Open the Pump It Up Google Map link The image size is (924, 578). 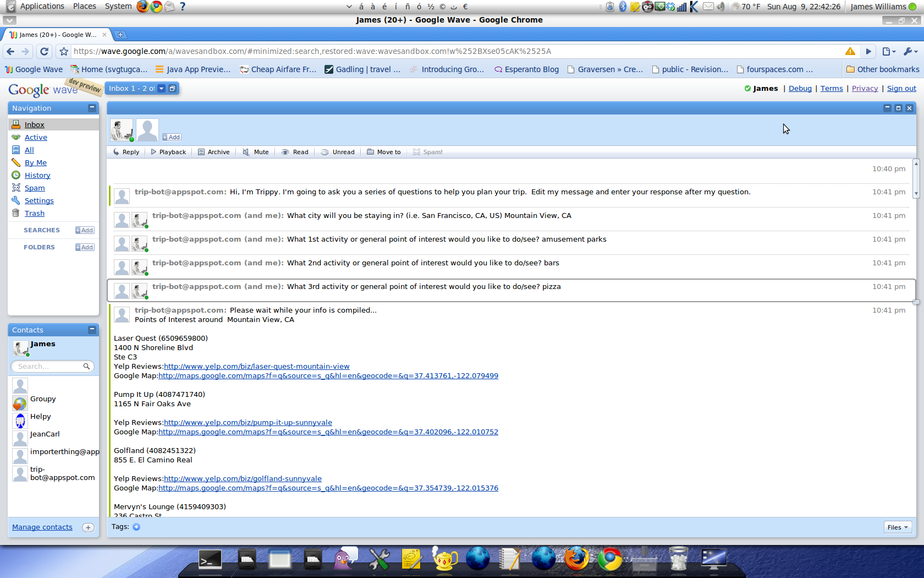(x=328, y=432)
